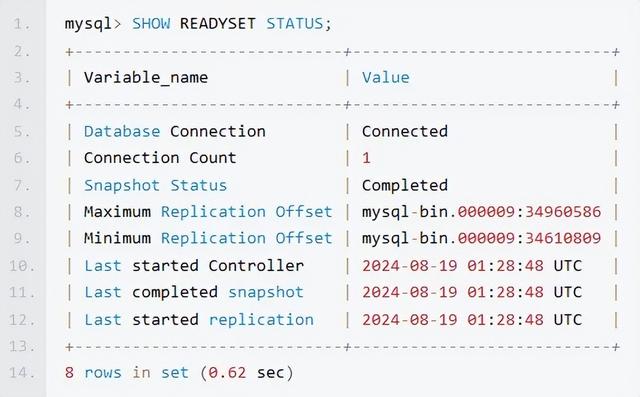Click the Snapshot Status label
Image resolution: width=640 pixels, height=397 pixels.
pyautogui.click(x=155, y=186)
